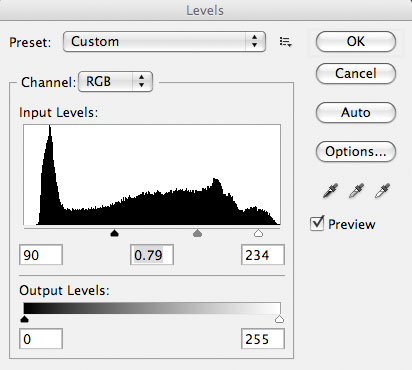Viewport: 412px width, 370px height.
Task: Click the Auto button
Action: [x=356, y=112]
